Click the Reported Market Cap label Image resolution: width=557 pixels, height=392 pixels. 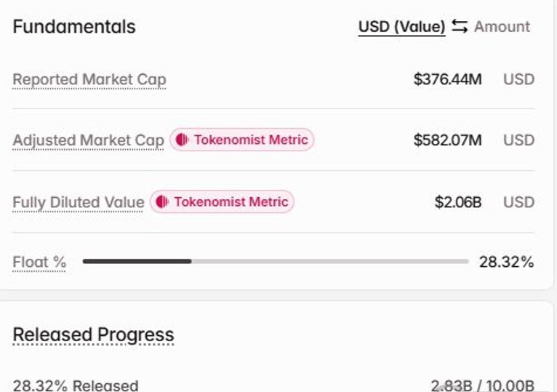pyautogui.click(x=89, y=79)
